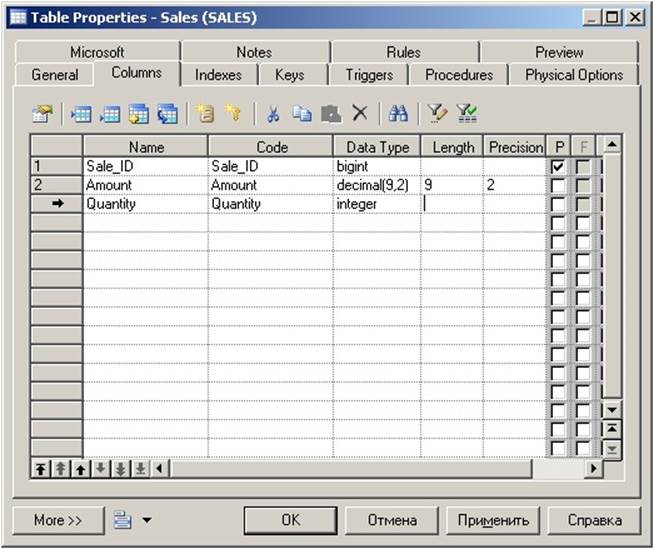
Task: Click the Length field of the Quantity row
Action: (452, 204)
